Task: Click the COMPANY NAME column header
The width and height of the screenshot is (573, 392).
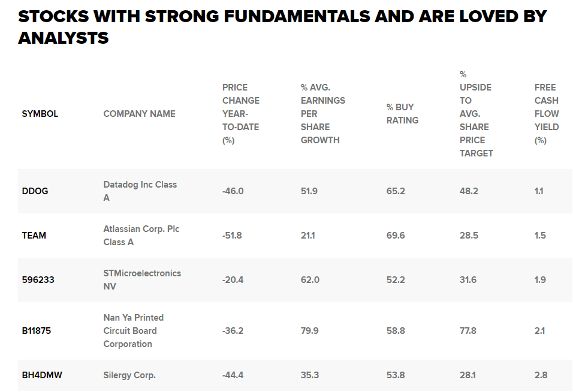Action: pos(139,114)
